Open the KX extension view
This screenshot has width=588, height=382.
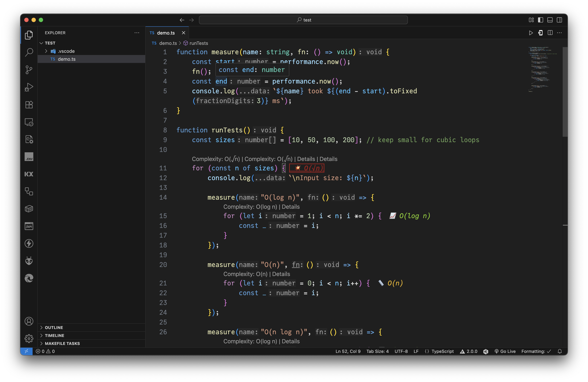point(29,174)
